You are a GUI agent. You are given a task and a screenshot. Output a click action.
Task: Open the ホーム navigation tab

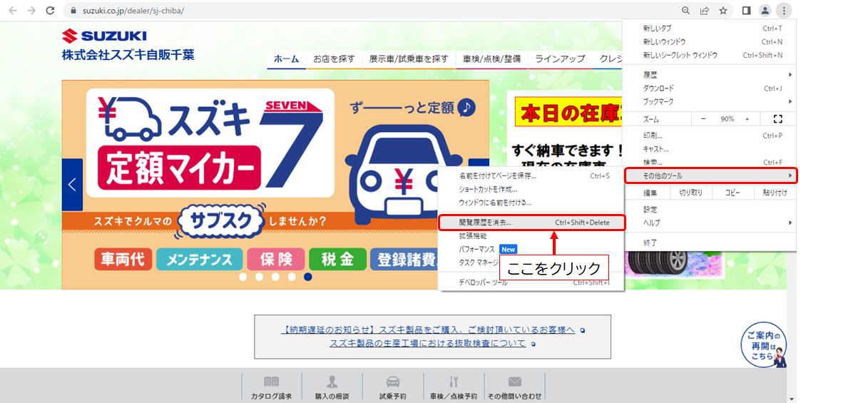[x=287, y=59]
